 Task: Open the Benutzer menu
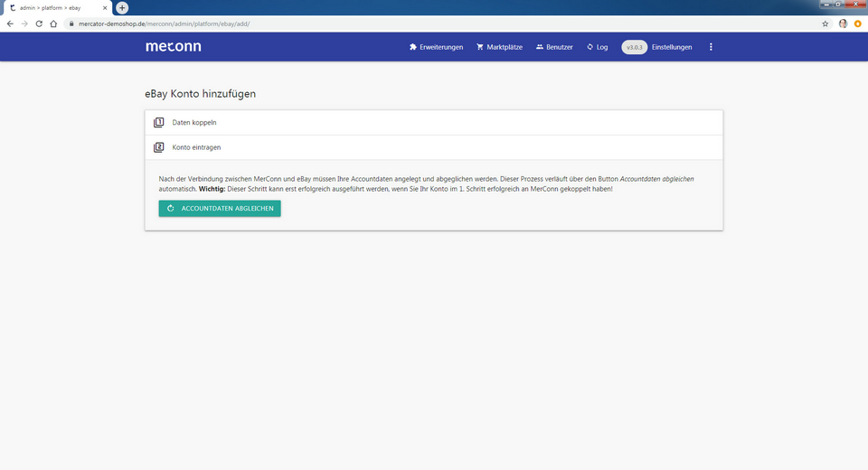[x=554, y=47]
